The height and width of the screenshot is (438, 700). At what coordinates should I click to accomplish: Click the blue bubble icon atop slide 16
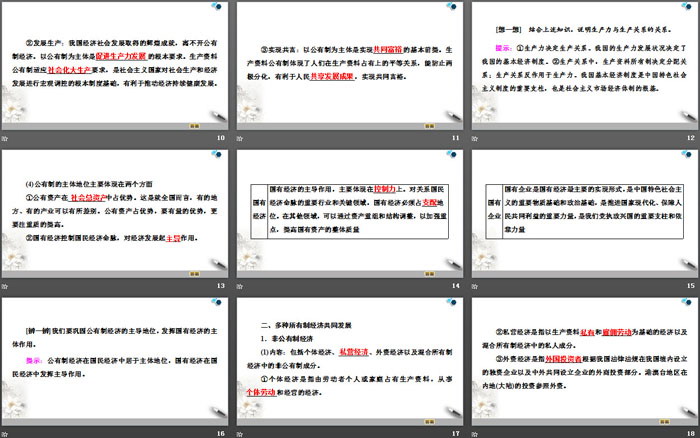217,302
